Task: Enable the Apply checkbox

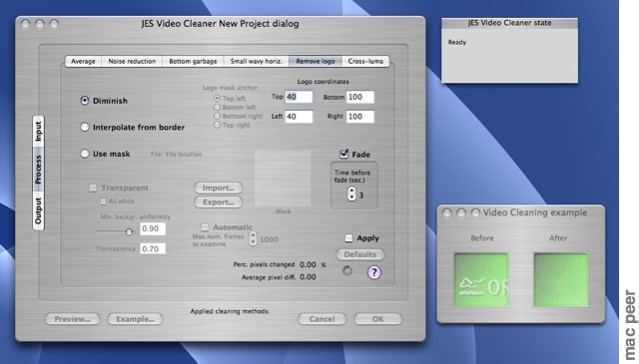Action: pos(348,238)
